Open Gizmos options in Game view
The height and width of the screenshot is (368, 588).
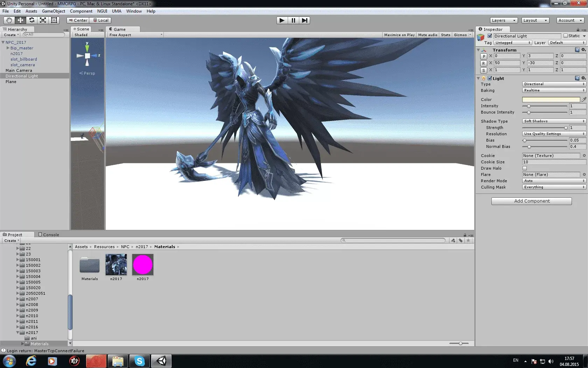462,35
